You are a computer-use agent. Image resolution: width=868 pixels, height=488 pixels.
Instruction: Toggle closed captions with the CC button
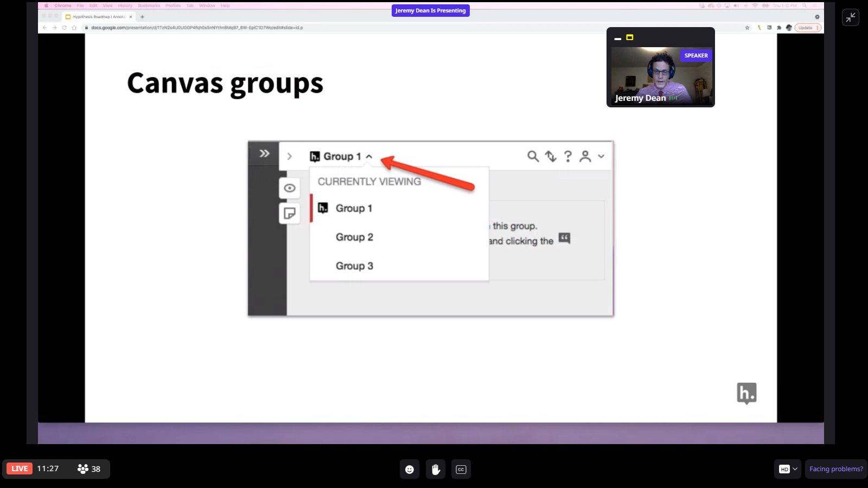point(461,470)
